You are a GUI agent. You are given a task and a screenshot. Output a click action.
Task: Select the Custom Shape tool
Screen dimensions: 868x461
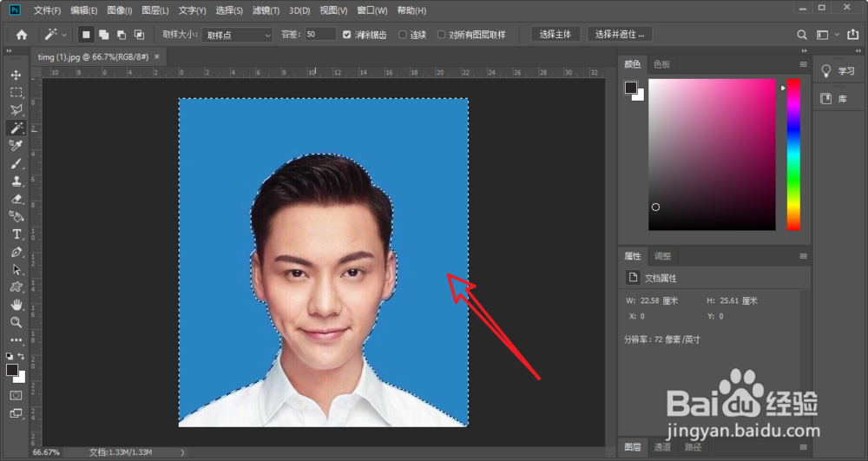click(x=16, y=286)
